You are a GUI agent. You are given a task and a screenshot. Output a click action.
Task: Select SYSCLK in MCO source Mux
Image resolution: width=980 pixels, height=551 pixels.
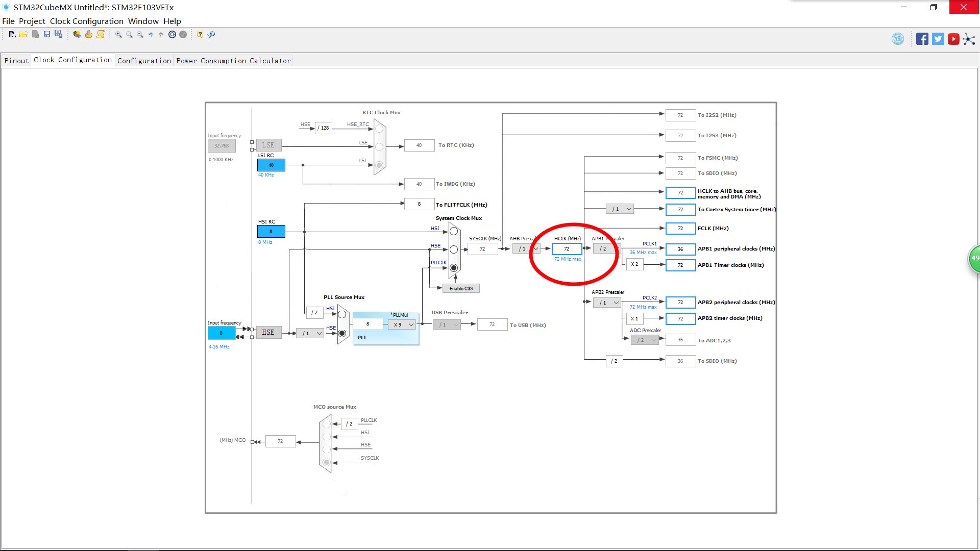[327, 462]
